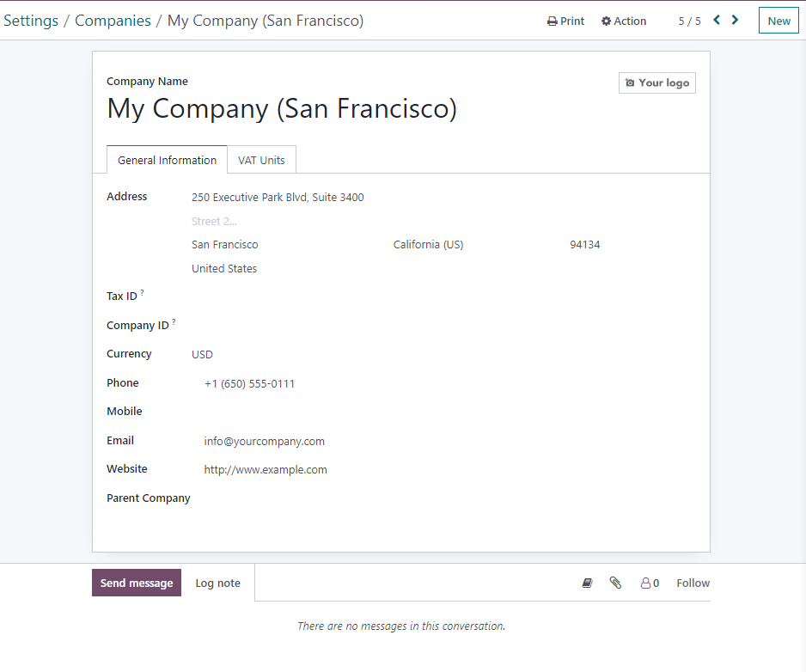This screenshot has height=672, width=806.
Task: Switch to VAT Units tab
Action: 261,160
